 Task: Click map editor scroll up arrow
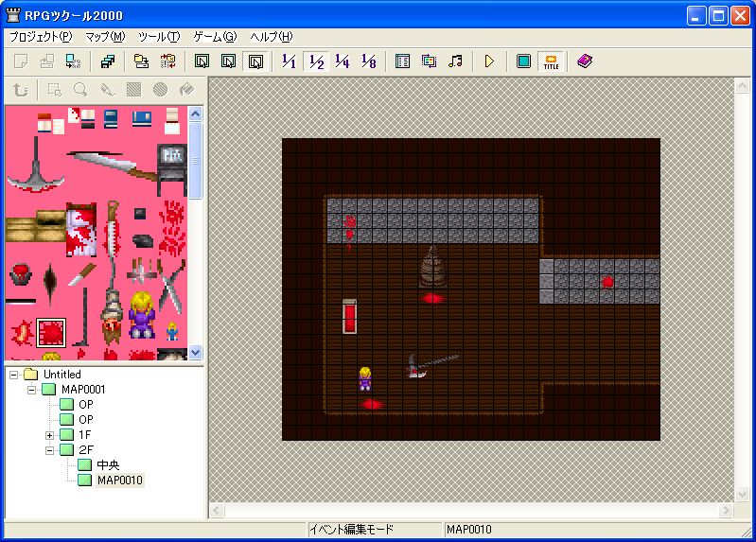(742, 86)
